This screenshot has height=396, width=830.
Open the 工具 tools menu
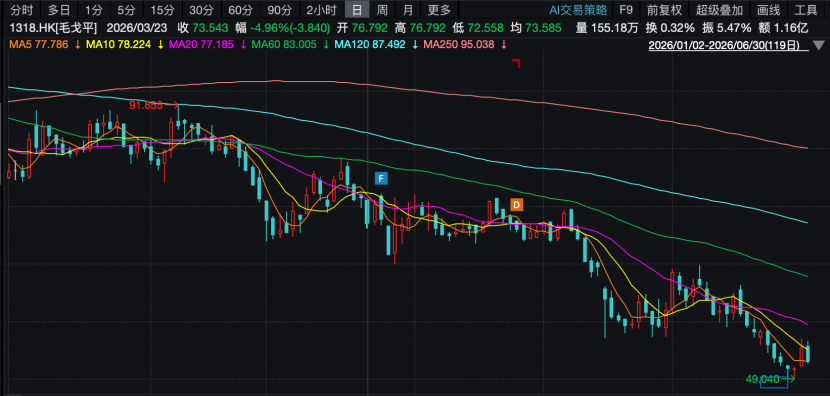(806, 9)
